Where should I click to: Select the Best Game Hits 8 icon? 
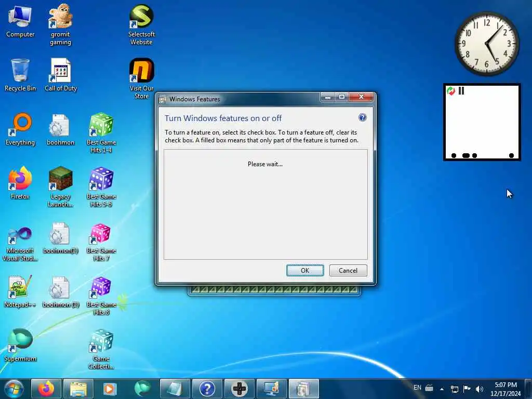coord(101,295)
